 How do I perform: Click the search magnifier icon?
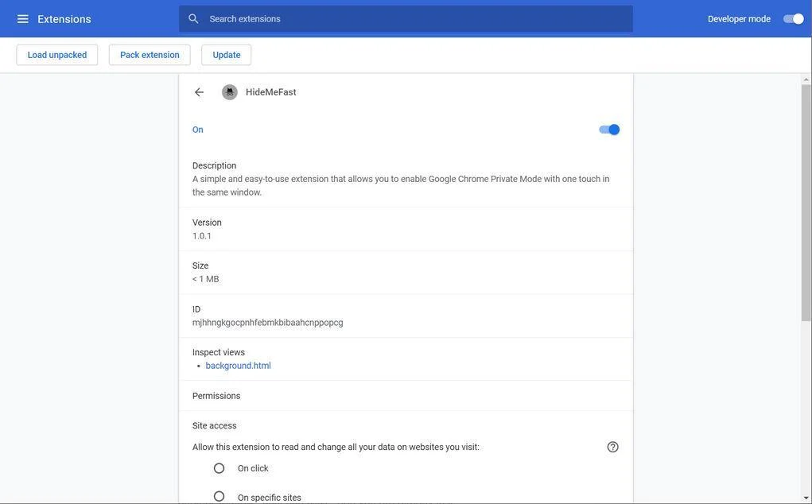[193, 18]
